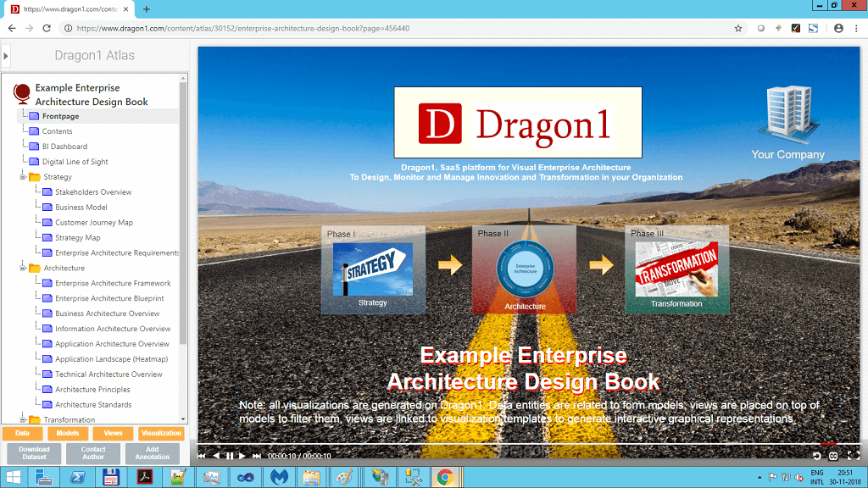Open Architecture Principles page

click(92, 390)
